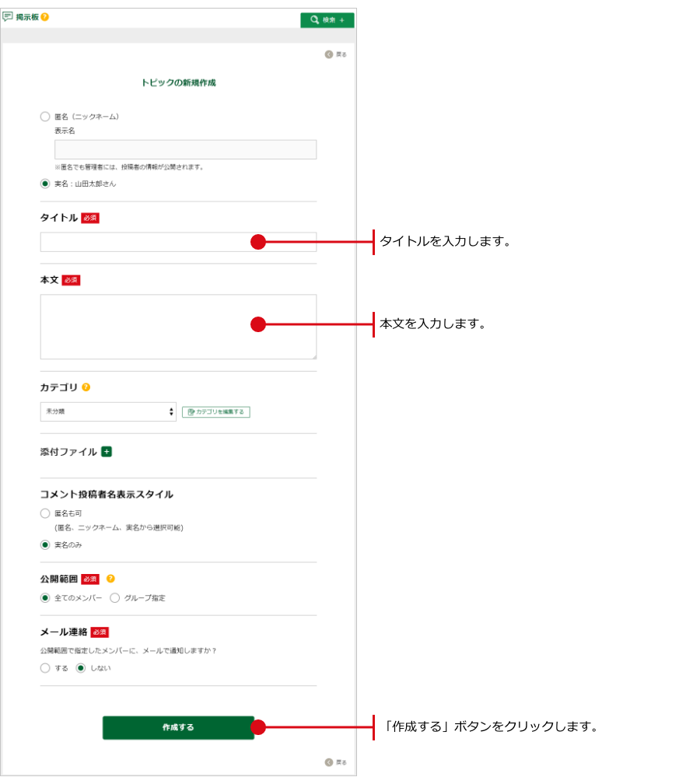Open the green 検索 search panel
The width and height of the screenshot is (700, 784).
click(327, 20)
